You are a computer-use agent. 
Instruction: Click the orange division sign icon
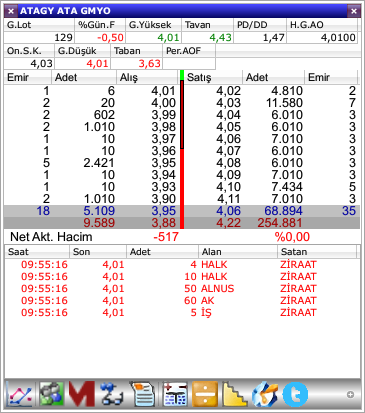(x=205, y=394)
